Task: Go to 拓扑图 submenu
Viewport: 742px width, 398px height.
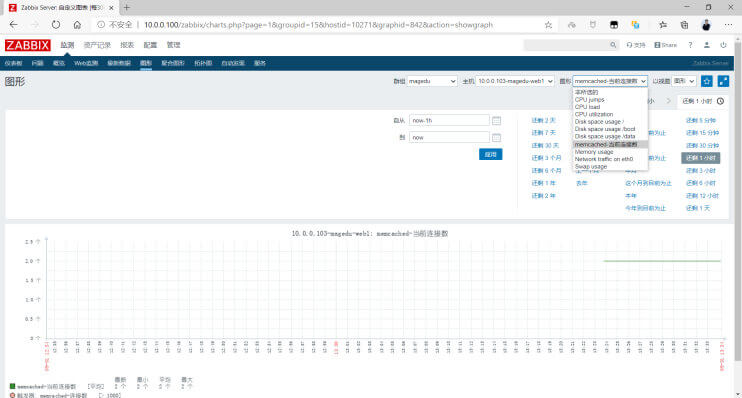Action: (x=203, y=63)
